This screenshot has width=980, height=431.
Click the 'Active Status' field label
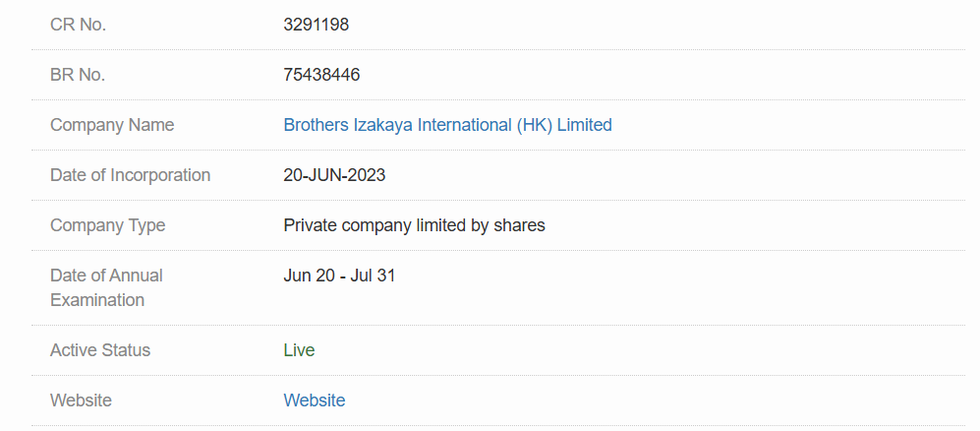(100, 350)
